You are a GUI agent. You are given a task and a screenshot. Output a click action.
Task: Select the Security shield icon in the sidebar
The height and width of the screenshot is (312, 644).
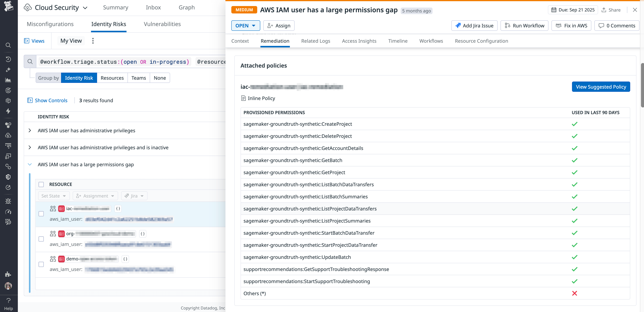(x=8, y=177)
